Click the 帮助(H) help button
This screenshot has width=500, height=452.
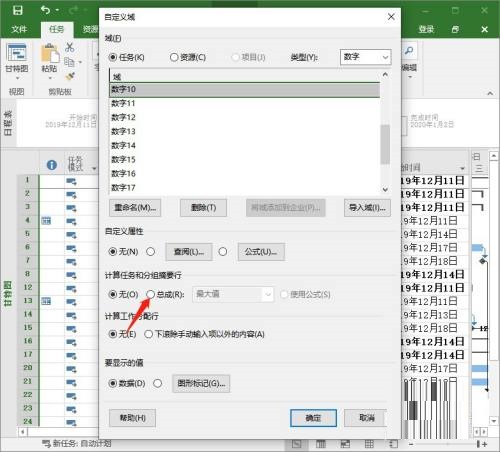point(132,418)
